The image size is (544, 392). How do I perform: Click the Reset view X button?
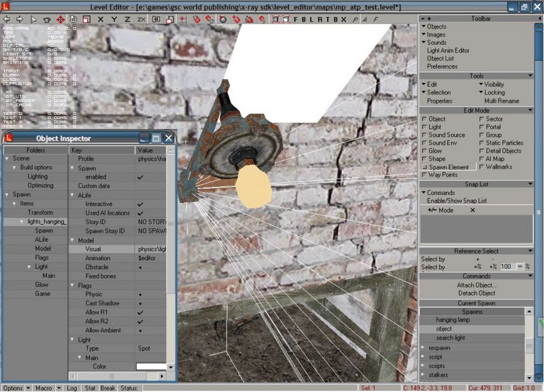pyautogui.click(x=343, y=20)
